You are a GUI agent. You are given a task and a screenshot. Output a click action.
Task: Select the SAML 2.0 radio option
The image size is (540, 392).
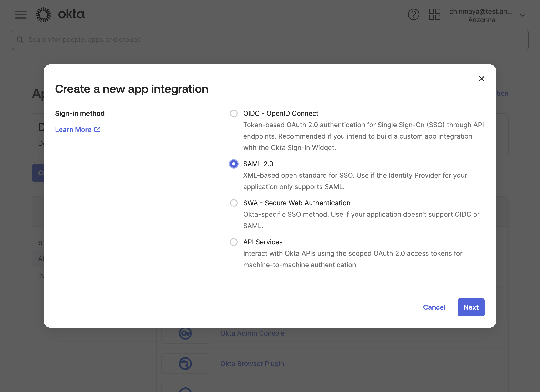(234, 164)
